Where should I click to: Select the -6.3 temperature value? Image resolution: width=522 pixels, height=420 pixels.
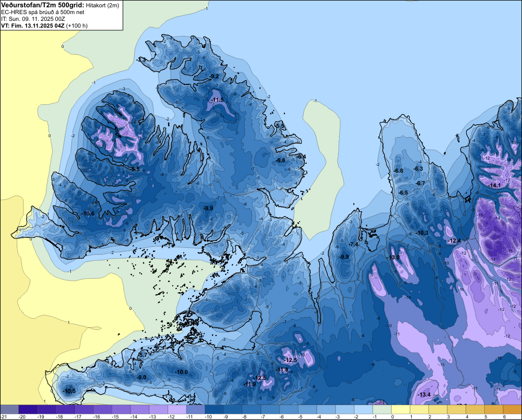click(418, 169)
